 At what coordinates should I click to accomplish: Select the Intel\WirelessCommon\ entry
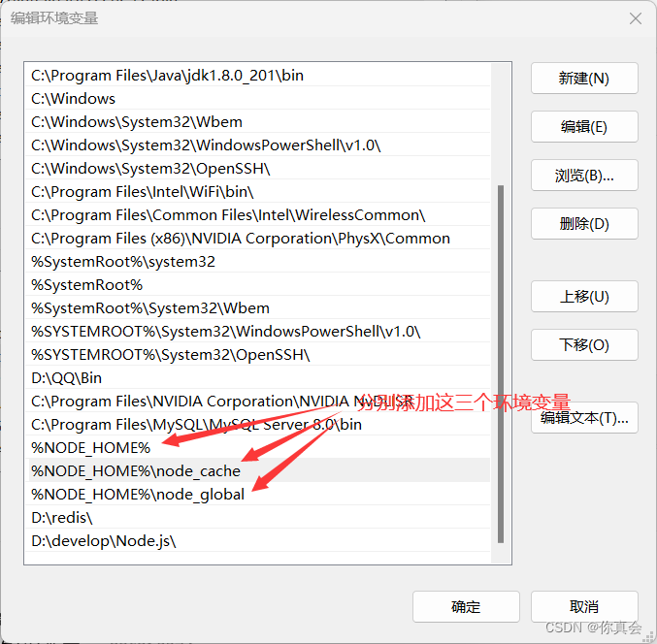(x=258, y=215)
